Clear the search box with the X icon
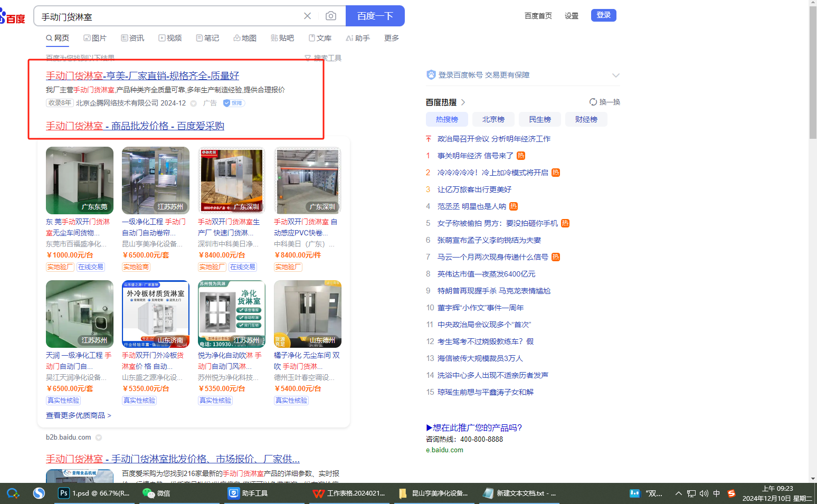The width and height of the screenshot is (817, 504). pos(307,16)
